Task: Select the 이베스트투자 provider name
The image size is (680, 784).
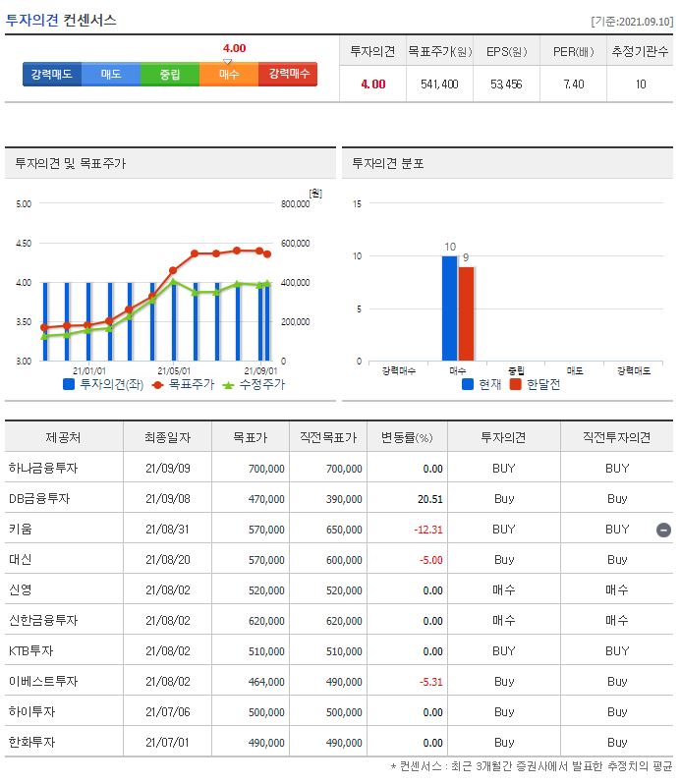Action: pos(43,682)
